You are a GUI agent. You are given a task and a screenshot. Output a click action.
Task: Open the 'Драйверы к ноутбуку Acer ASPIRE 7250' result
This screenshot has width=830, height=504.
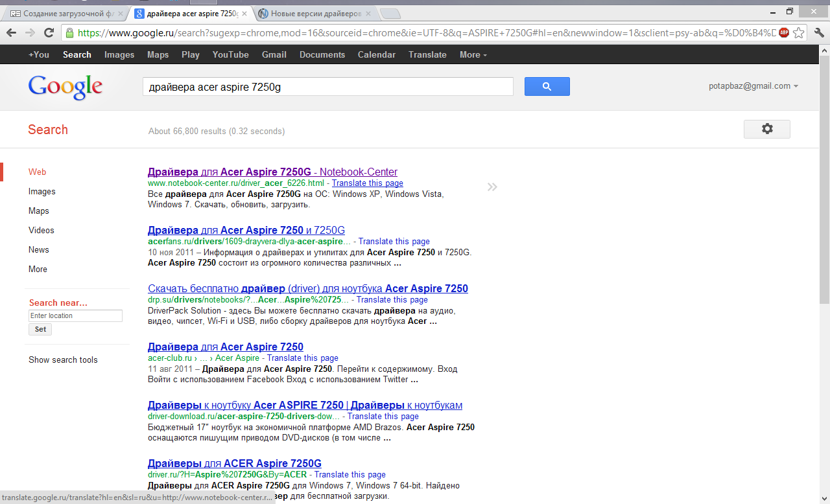click(305, 405)
